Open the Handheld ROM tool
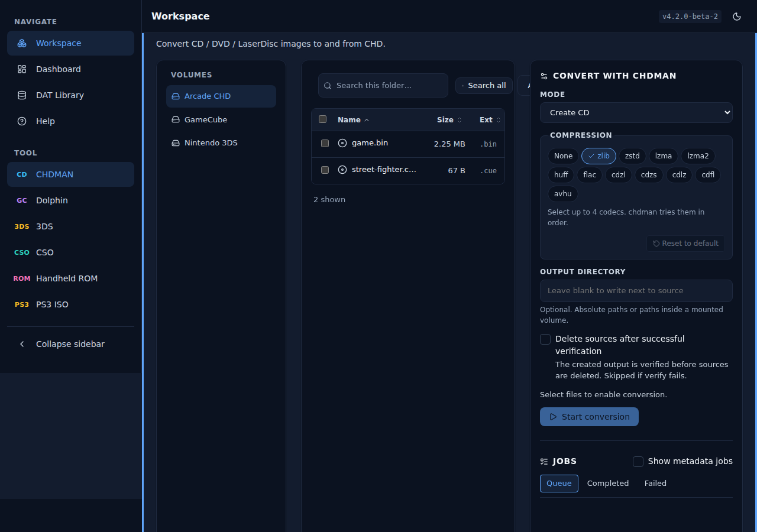Screen dimensions: 757x532 (x=71, y=278)
